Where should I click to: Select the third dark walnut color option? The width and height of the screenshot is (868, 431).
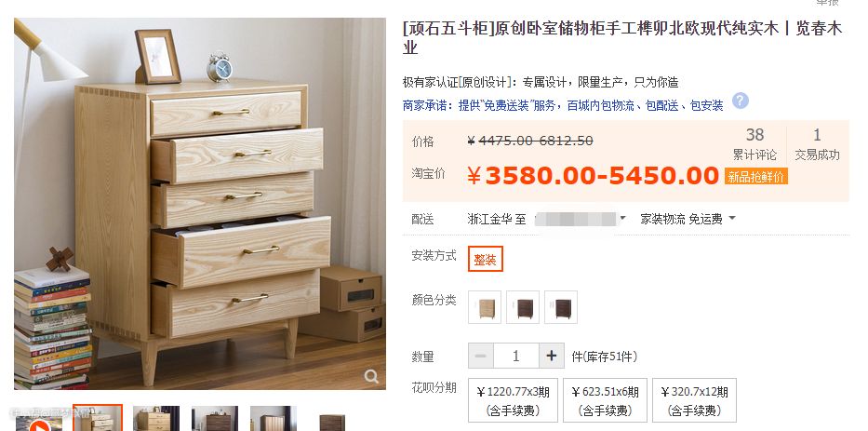tap(561, 307)
